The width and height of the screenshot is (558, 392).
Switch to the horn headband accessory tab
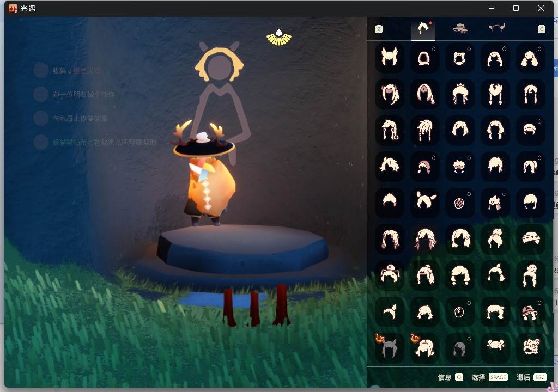(496, 28)
